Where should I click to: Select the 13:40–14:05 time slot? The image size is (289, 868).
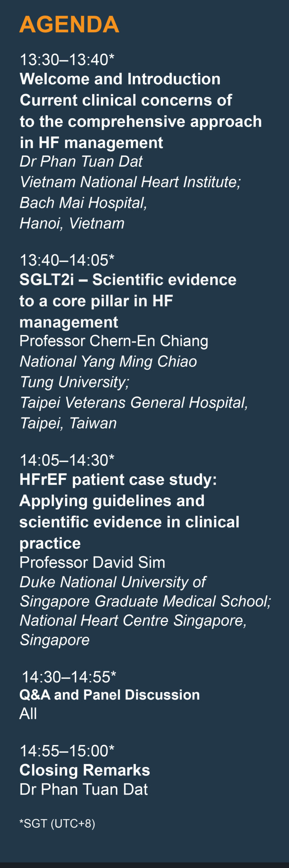[67, 260]
